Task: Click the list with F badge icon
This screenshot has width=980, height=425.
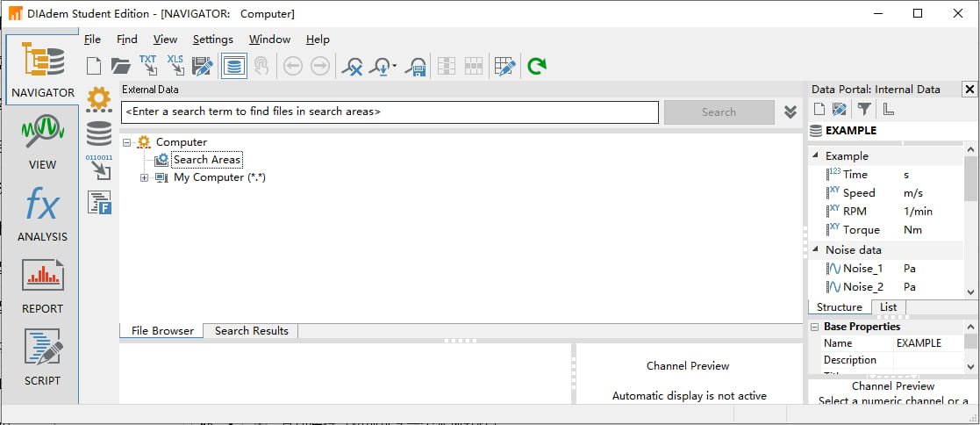Action: (x=99, y=202)
